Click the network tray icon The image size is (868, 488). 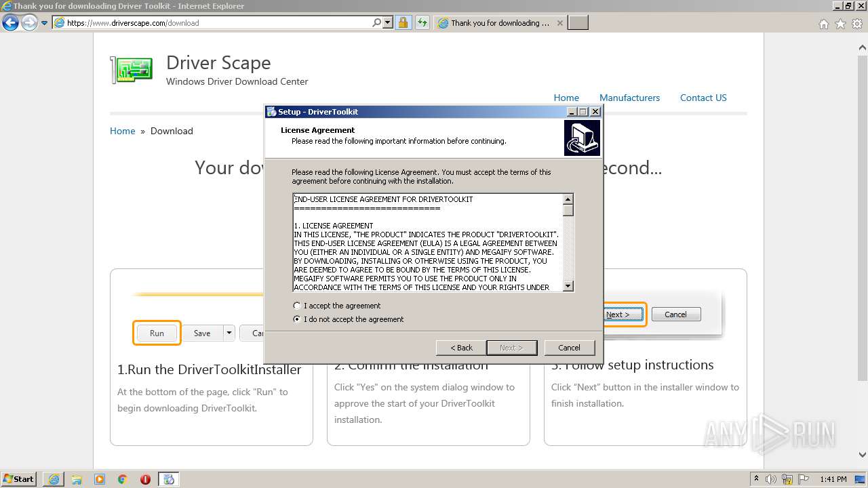click(787, 479)
